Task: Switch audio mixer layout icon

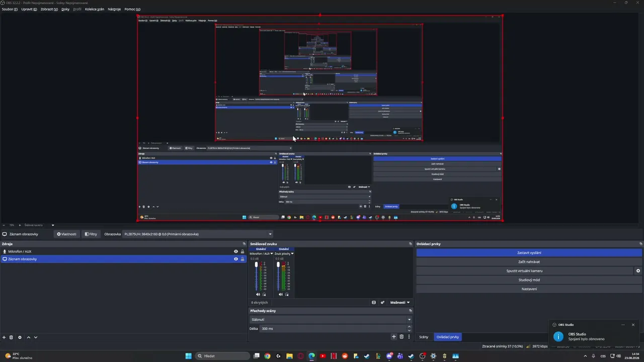Action: (374, 303)
